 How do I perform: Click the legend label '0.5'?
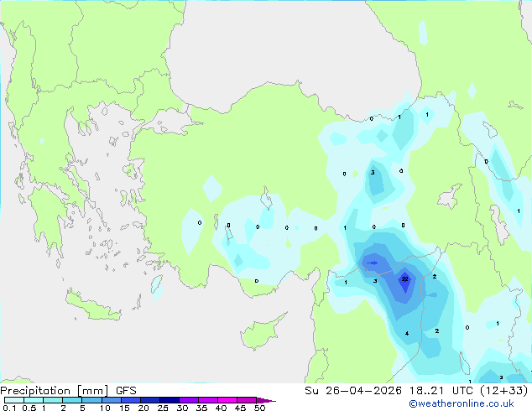coord(29,408)
